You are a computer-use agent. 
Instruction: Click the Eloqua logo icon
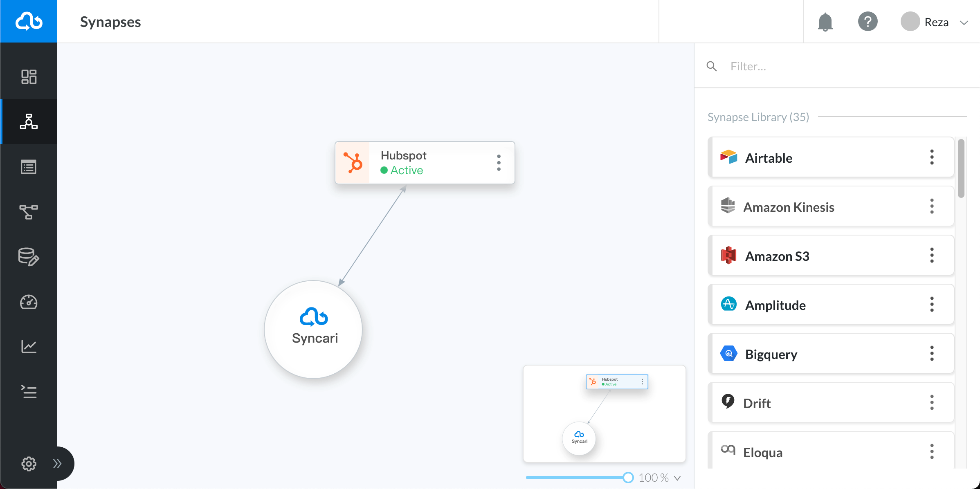tap(728, 450)
